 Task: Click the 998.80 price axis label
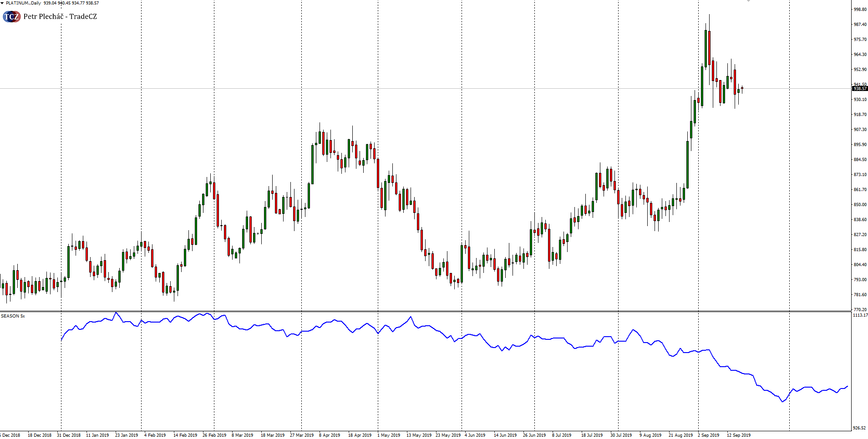tap(860, 10)
